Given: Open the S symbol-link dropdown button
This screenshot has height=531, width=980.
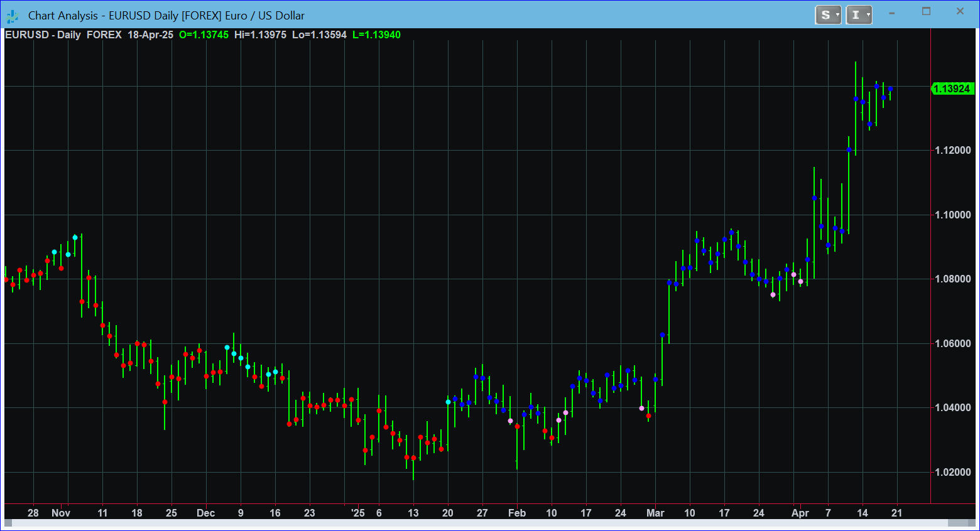Looking at the screenshot, I should click(828, 14).
